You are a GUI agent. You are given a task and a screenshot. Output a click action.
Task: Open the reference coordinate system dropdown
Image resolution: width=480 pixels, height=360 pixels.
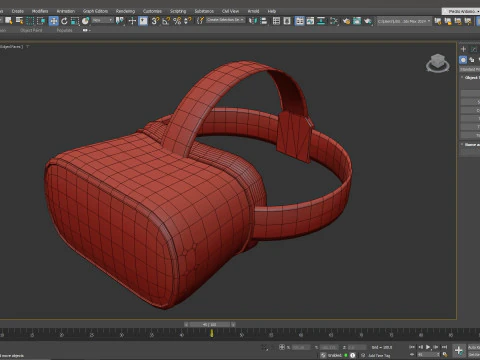(x=103, y=20)
